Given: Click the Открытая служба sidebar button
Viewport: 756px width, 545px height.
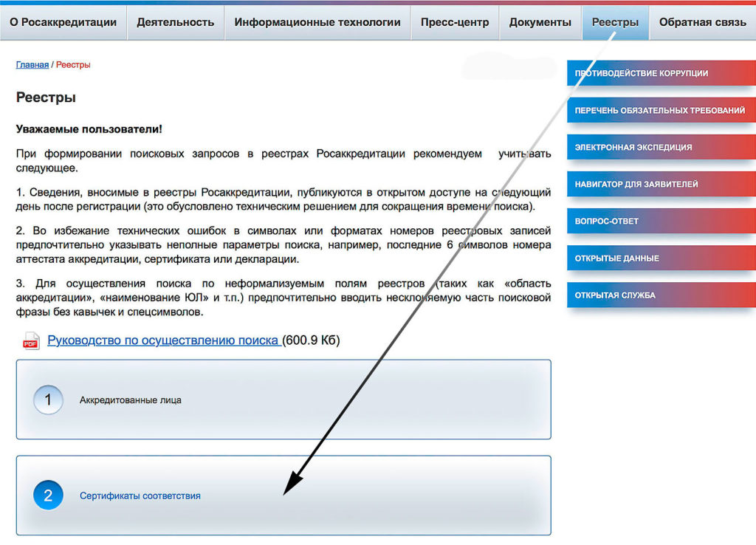Looking at the screenshot, I should click(661, 295).
